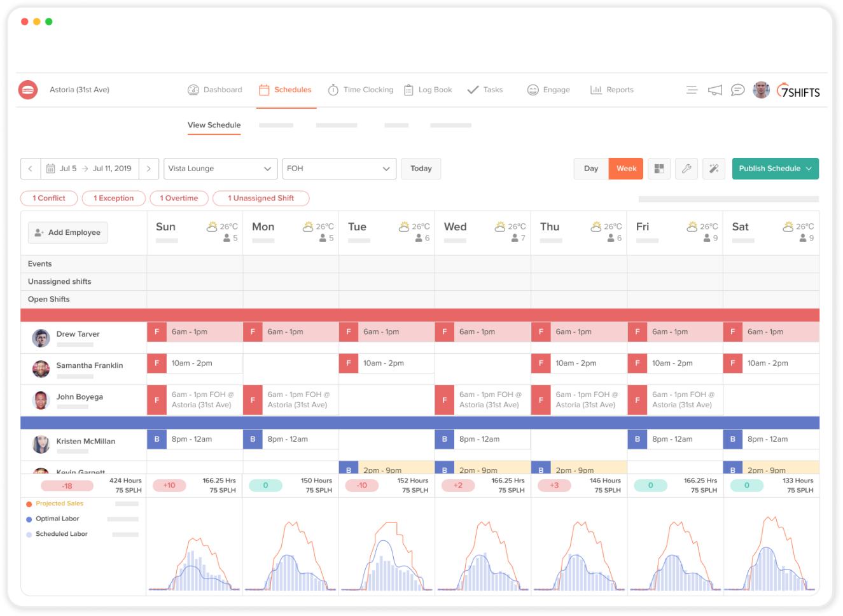This screenshot has height=616, width=843.
Task: Open the Announcements megaphone
Action: click(714, 90)
